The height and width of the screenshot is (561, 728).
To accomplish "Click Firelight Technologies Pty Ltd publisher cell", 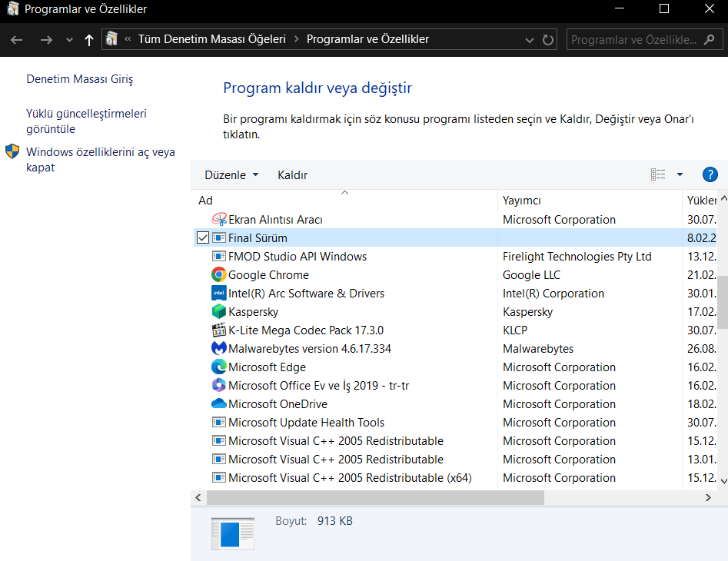I will pyautogui.click(x=577, y=256).
